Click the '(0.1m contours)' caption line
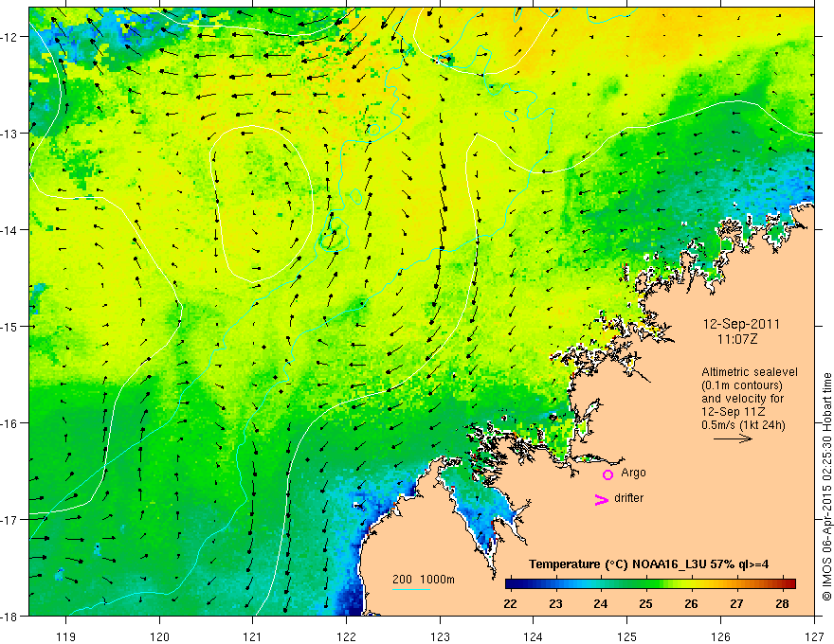Image resolution: width=834 pixels, height=644 pixels. (x=742, y=385)
